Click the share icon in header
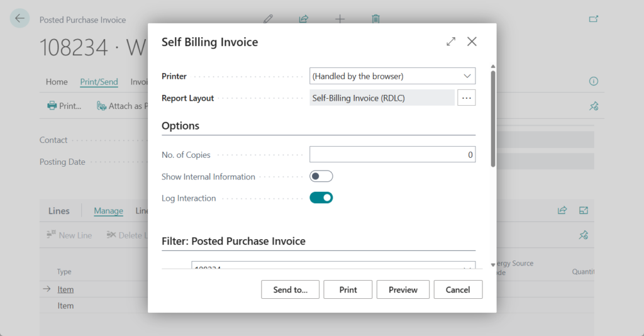Screen dimensions: 644x336 [x=304, y=19]
